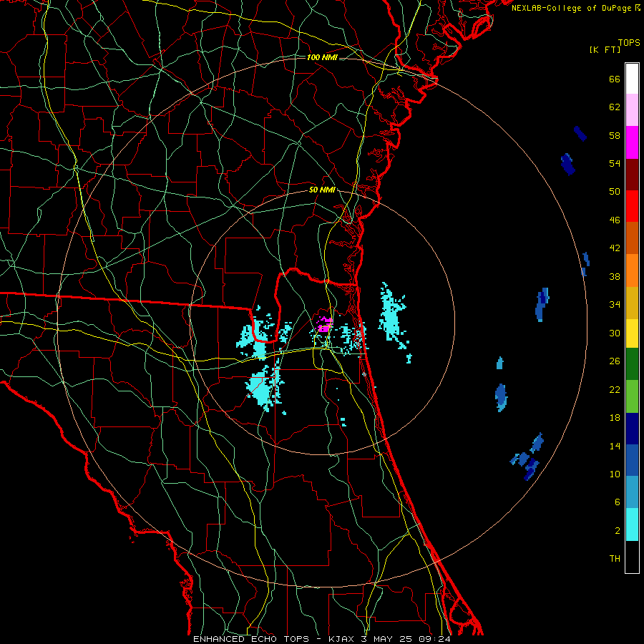This screenshot has width=644, height=644.
Task: Click the 22 scale label
Action: (615, 389)
